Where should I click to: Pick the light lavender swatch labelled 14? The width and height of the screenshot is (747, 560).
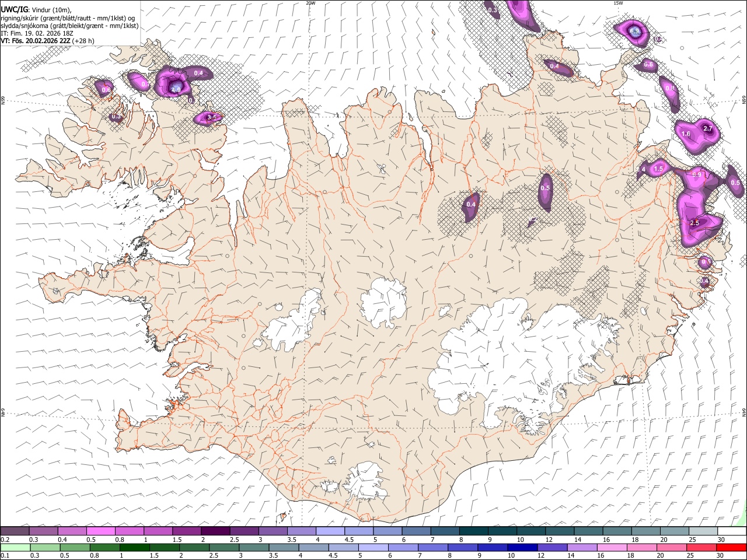pyautogui.click(x=582, y=547)
